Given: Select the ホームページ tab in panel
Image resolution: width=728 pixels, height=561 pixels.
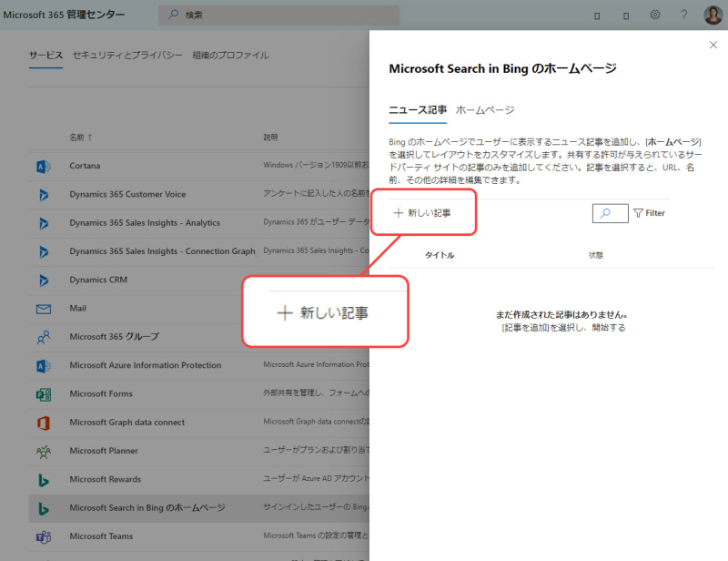Looking at the screenshot, I should (485, 109).
